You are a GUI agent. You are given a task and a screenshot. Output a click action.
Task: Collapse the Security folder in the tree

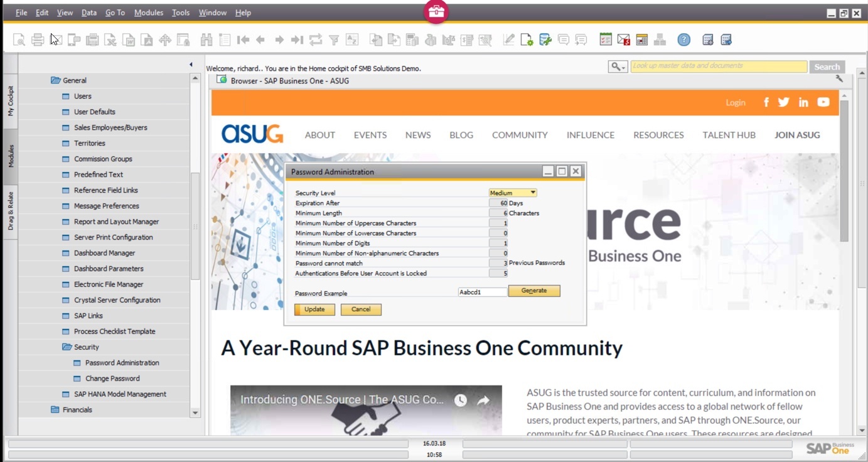(67, 347)
